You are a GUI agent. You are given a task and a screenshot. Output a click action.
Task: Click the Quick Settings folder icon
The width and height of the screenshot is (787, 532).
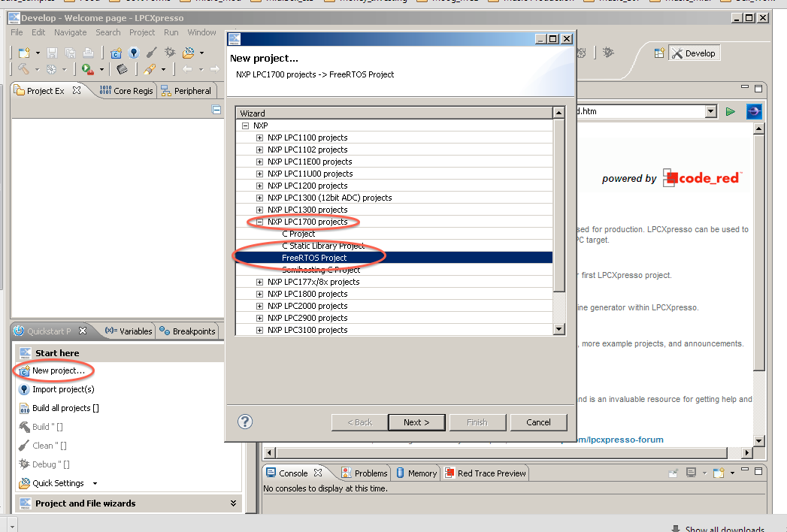coord(24,483)
